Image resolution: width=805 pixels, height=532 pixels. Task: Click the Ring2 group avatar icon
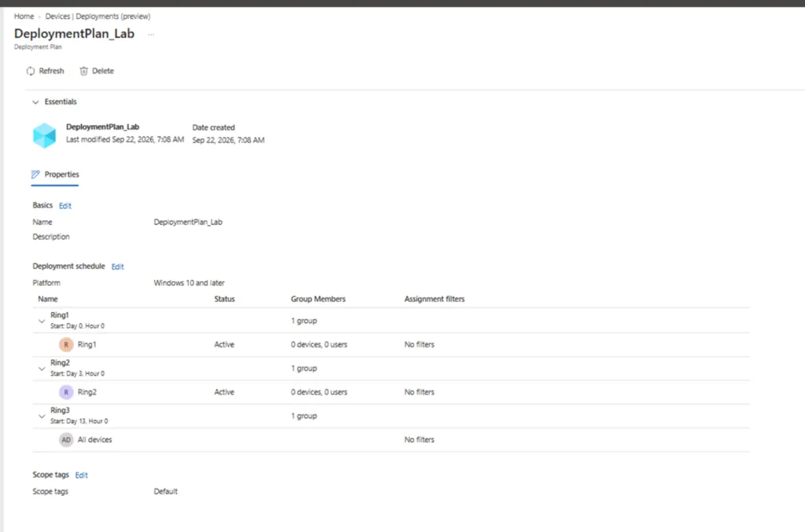pyautogui.click(x=66, y=392)
